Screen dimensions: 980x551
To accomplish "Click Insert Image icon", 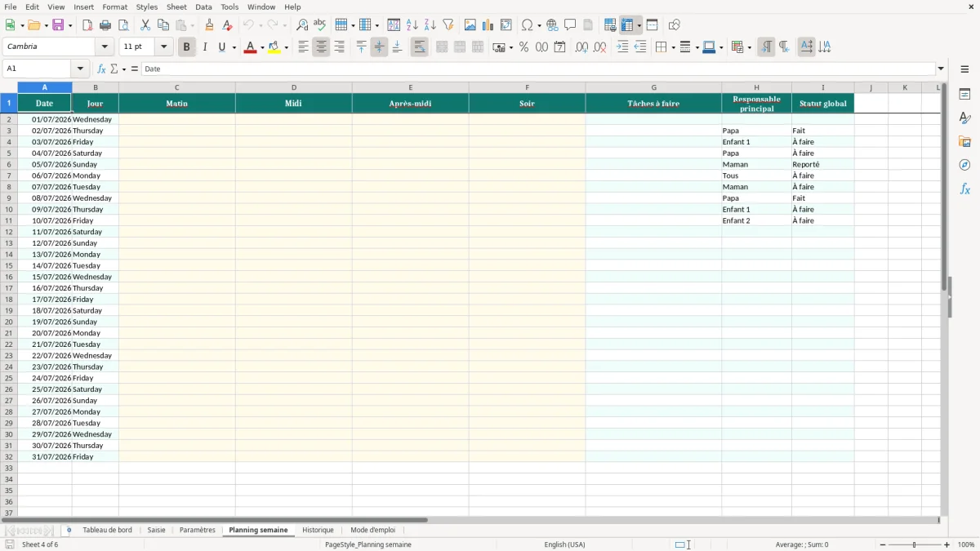I will (470, 25).
